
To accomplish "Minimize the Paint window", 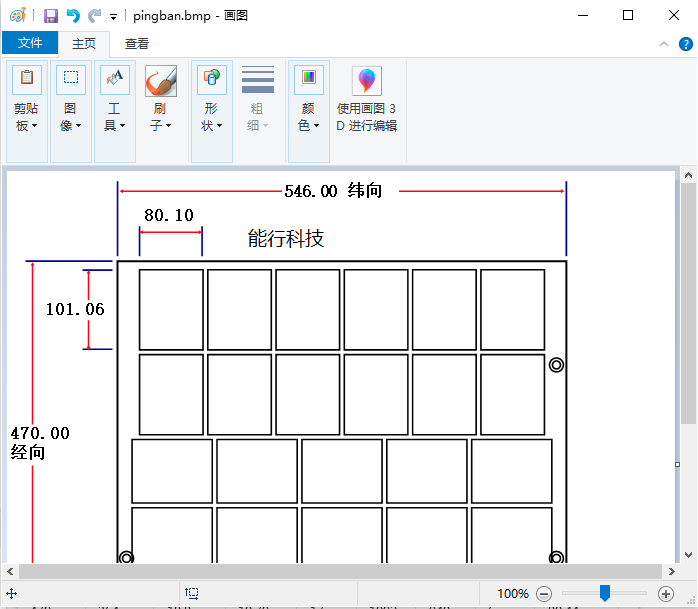I will [x=583, y=16].
